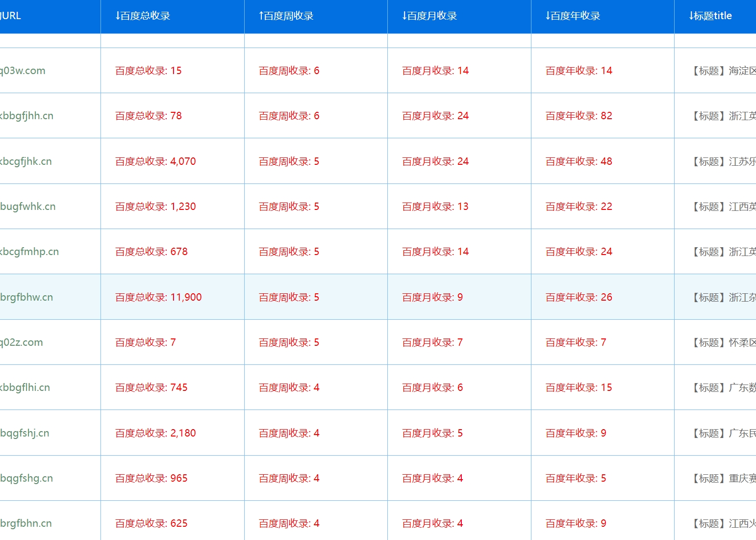Open the bqgfshg.cn link
This screenshot has width=756, height=540.
click(26, 478)
